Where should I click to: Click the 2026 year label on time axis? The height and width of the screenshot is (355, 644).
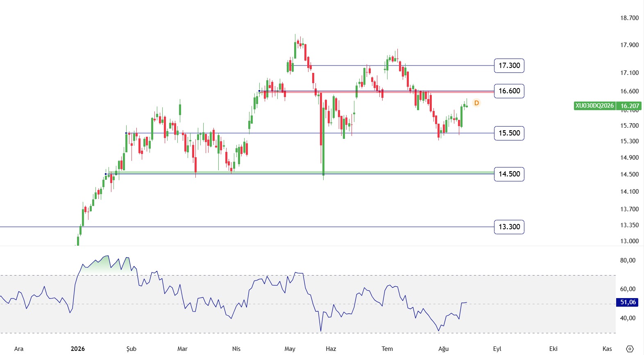[78, 349]
